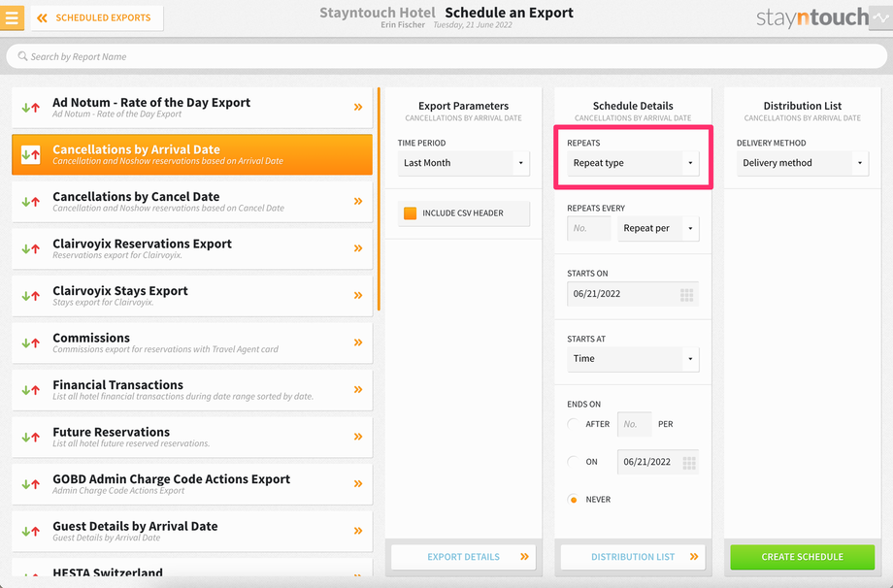893x588 pixels.
Task: Click the orange report list scrollbar
Action: [379, 199]
